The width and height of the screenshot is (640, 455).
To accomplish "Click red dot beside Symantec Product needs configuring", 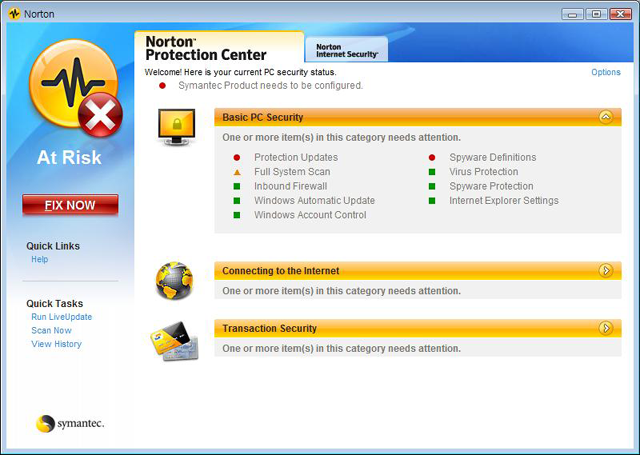I will 162,86.
